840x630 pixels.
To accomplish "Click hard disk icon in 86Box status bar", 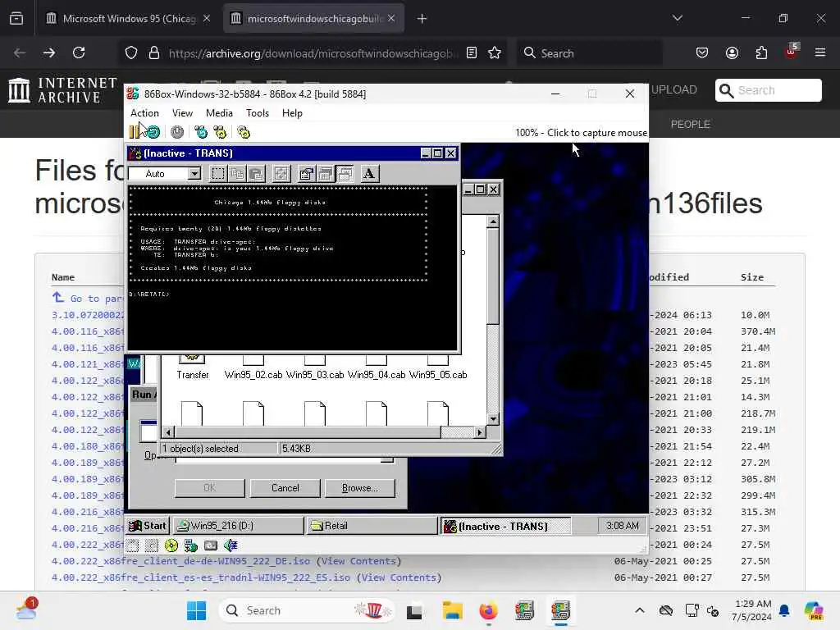I will [211, 546].
